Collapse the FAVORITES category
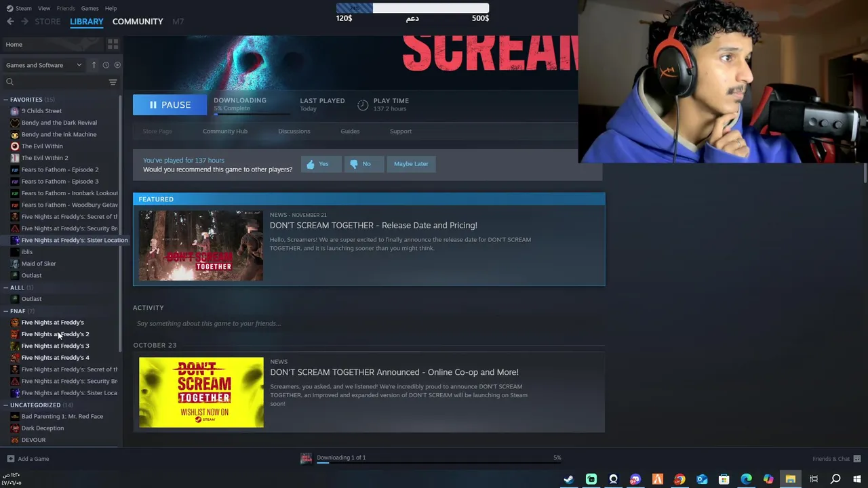The height and width of the screenshot is (488, 868). [5, 100]
